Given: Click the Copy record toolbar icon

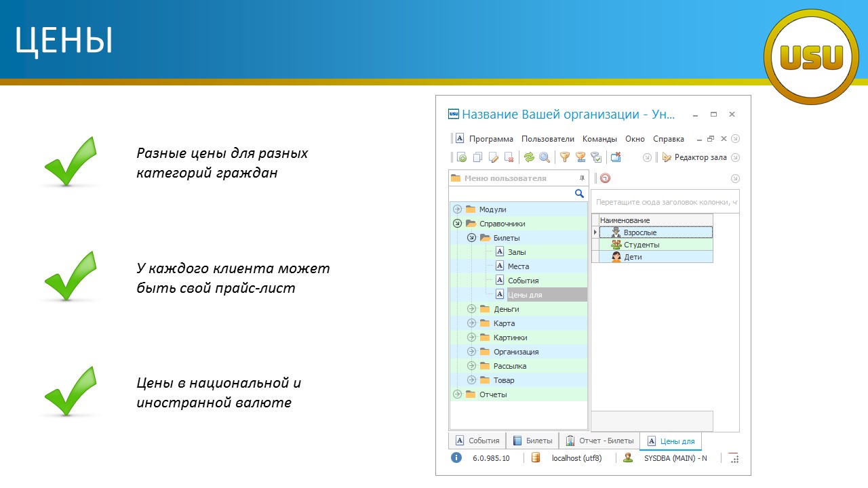Looking at the screenshot, I should (x=477, y=157).
